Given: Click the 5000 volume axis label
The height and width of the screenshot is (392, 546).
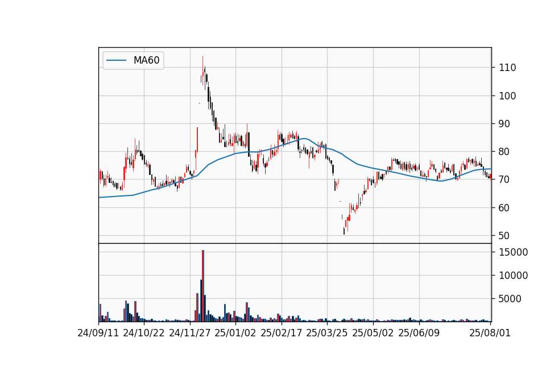Looking at the screenshot, I should pyautogui.click(x=510, y=299).
